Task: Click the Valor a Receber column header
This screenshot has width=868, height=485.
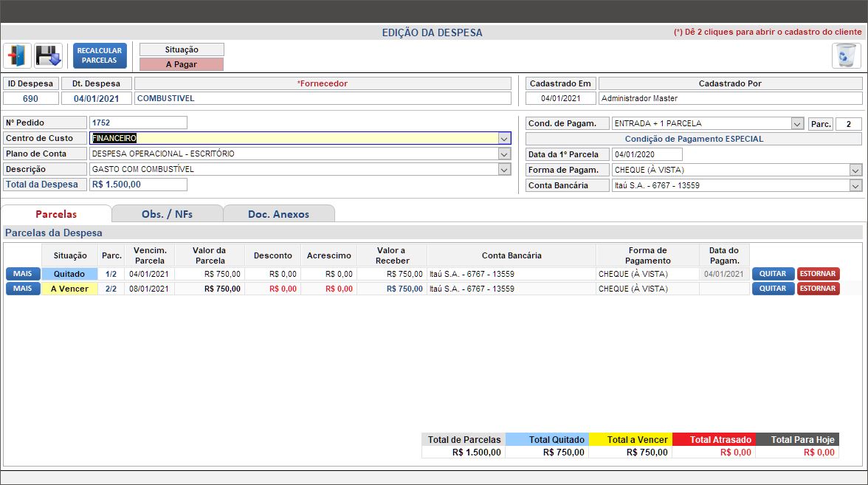Action: (x=392, y=255)
